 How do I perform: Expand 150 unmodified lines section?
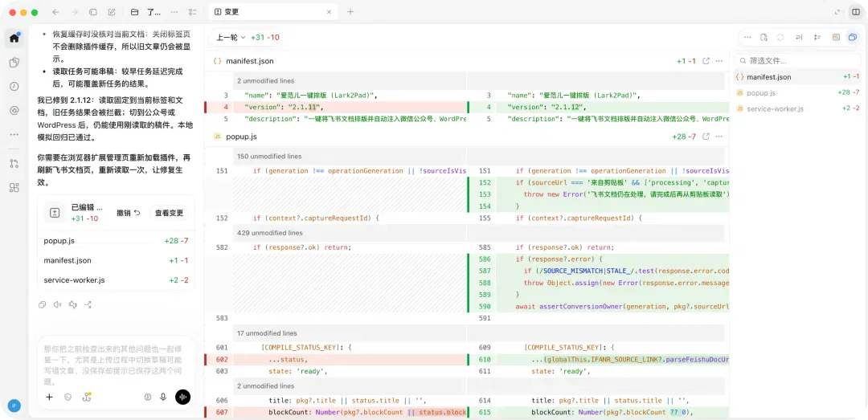tap(269, 157)
